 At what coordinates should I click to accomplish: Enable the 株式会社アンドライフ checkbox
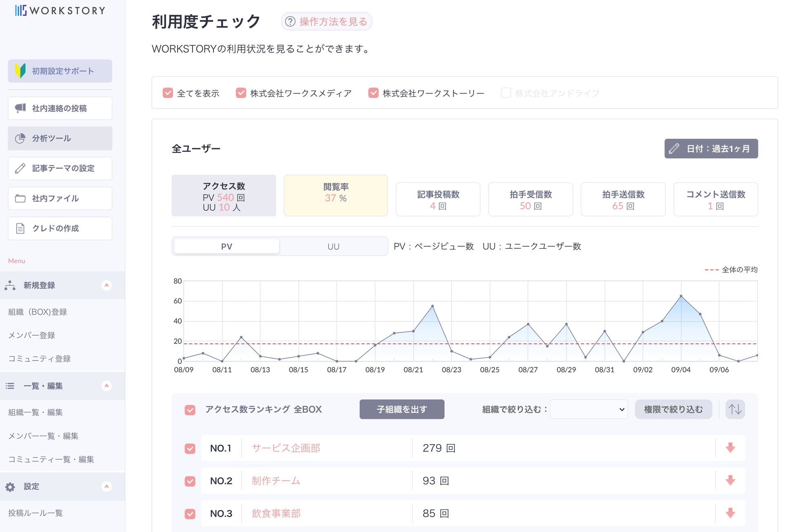[506, 93]
